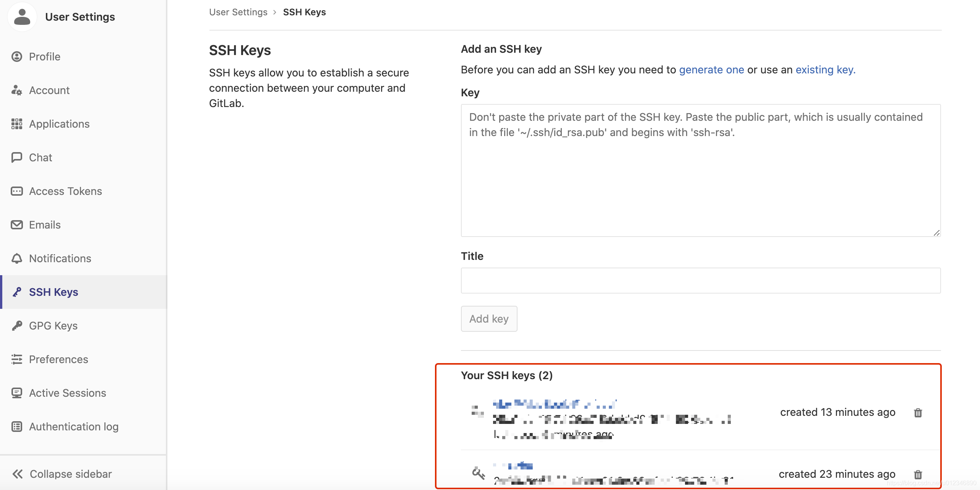This screenshot has width=980, height=490.
Task: Focus the Key textarea
Action: (x=701, y=170)
